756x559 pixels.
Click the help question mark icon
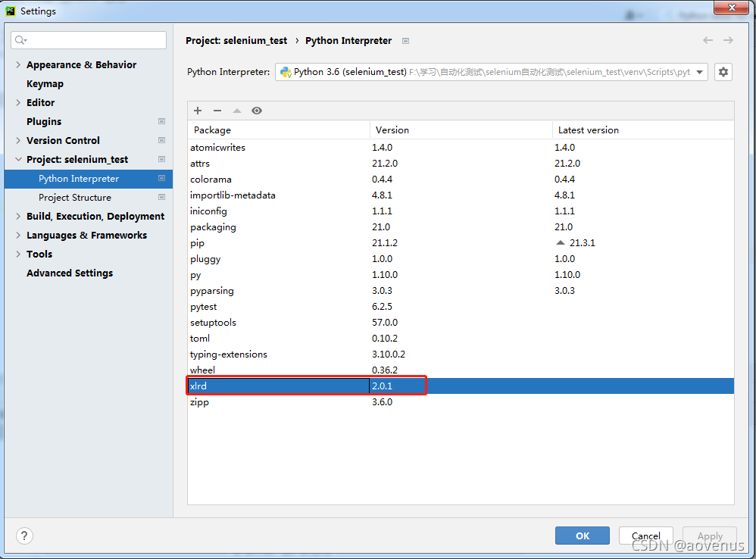(x=25, y=536)
